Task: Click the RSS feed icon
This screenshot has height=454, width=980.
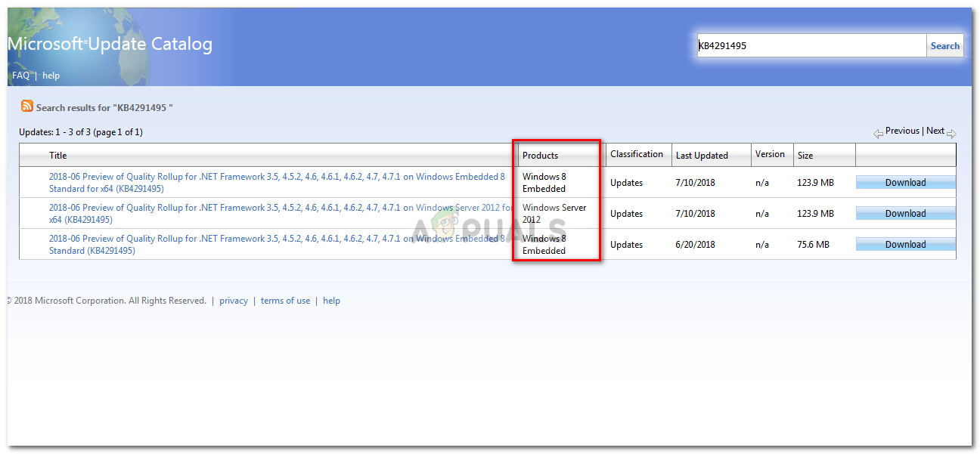Action: click(27, 107)
